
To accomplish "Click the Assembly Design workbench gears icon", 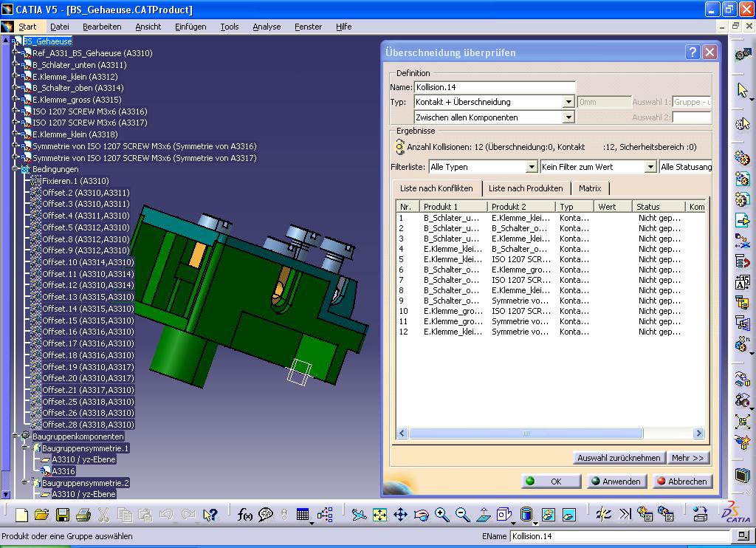I will pyautogui.click(x=743, y=55).
